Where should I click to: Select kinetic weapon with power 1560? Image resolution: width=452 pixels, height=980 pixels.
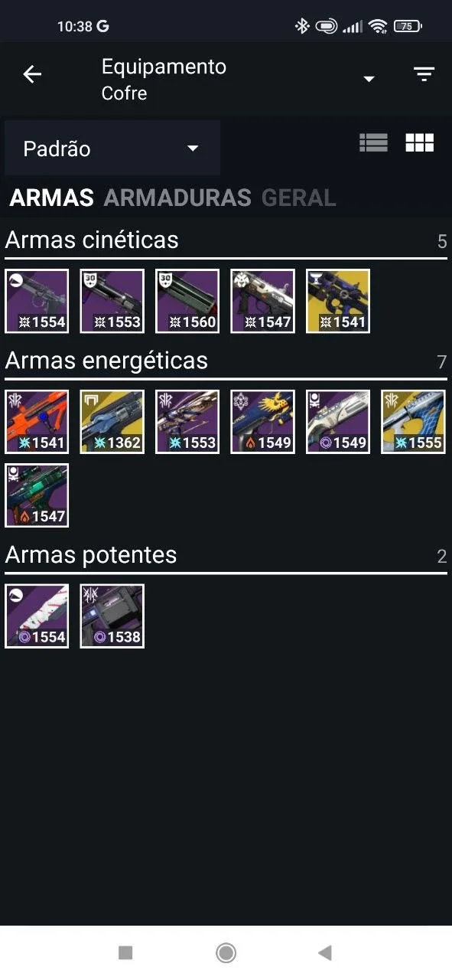pyautogui.click(x=187, y=301)
